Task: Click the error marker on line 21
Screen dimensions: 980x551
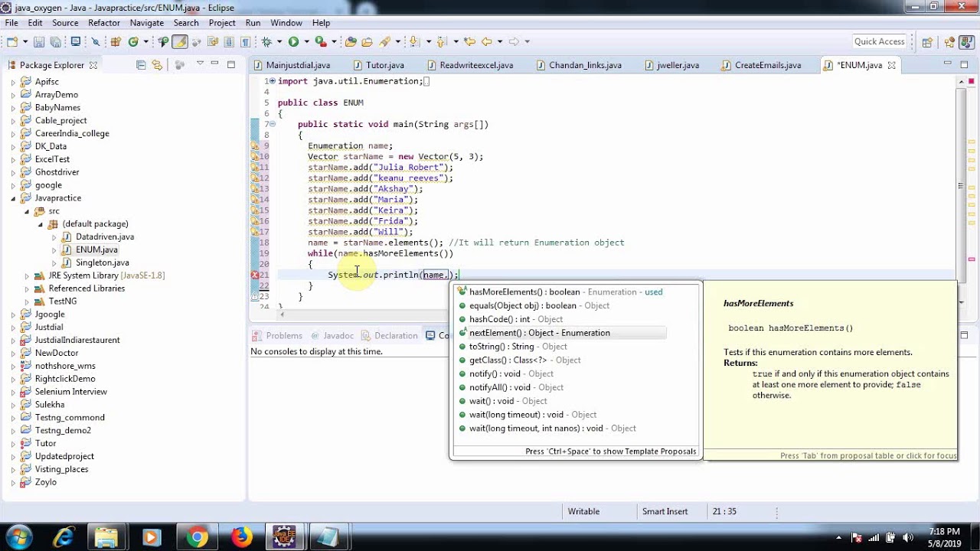Action: (x=255, y=275)
